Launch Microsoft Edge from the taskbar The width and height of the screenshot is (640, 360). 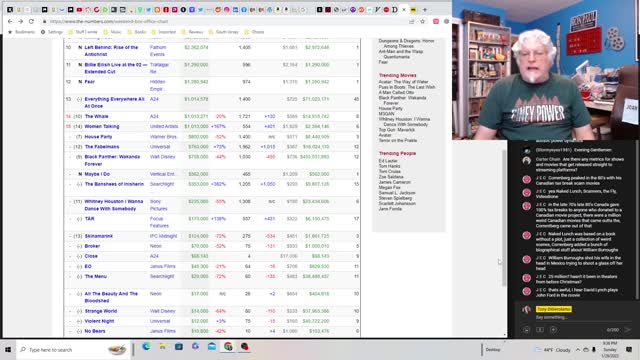tap(146, 347)
